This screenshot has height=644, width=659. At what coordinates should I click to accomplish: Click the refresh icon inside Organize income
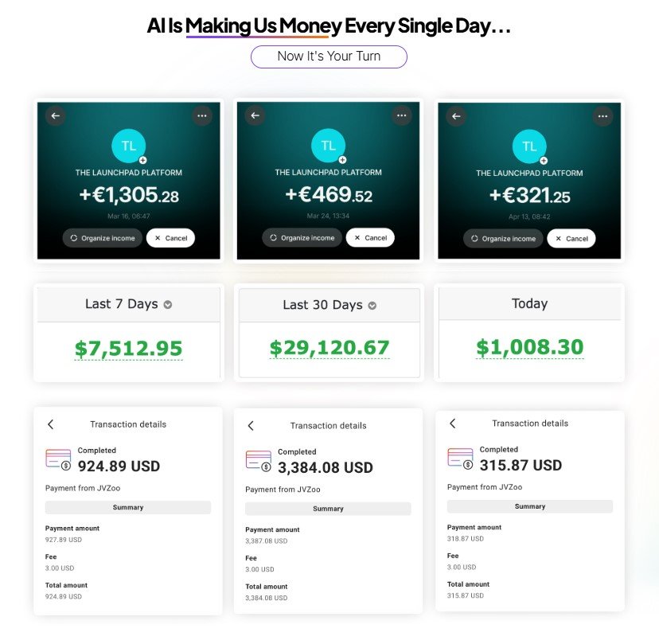pyautogui.click(x=74, y=237)
